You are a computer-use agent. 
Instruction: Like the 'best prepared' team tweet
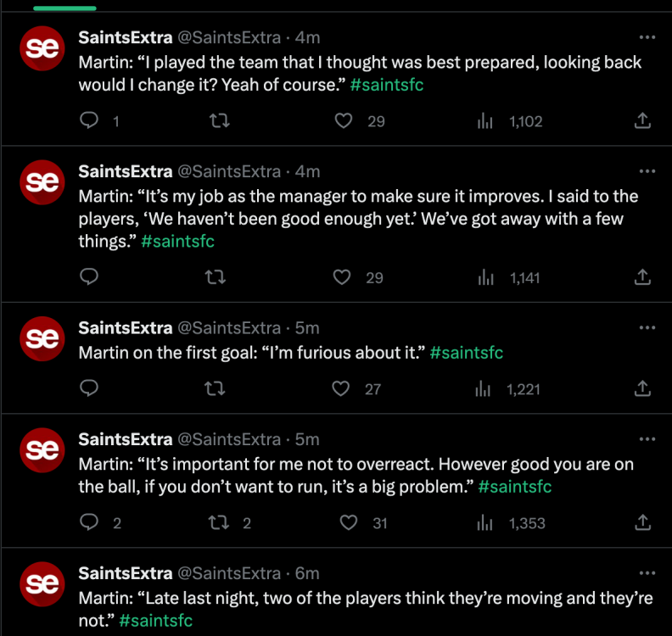point(343,121)
